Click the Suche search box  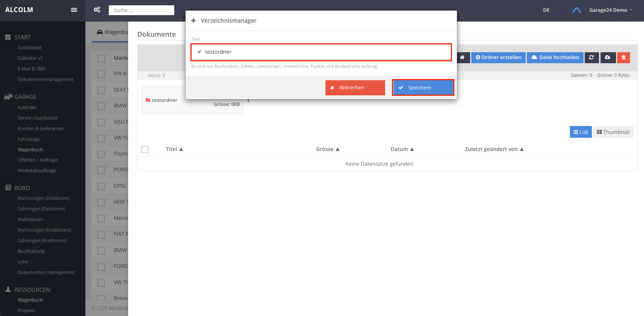point(141,10)
